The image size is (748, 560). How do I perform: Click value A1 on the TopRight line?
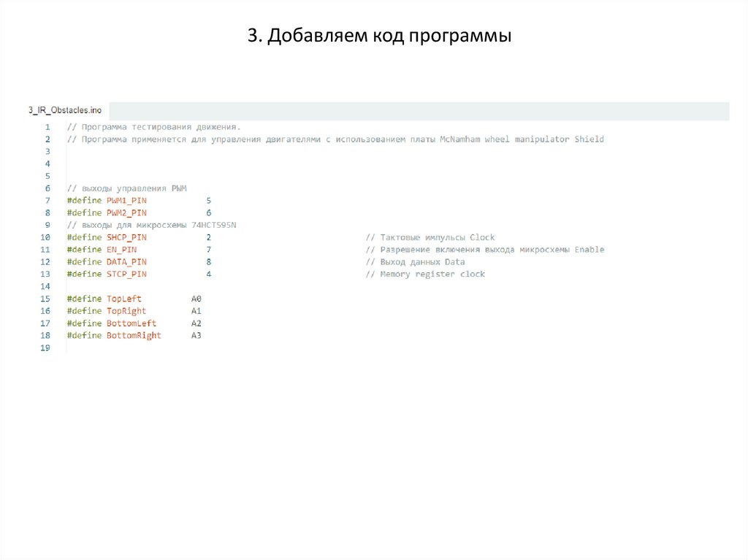(x=196, y=311)
